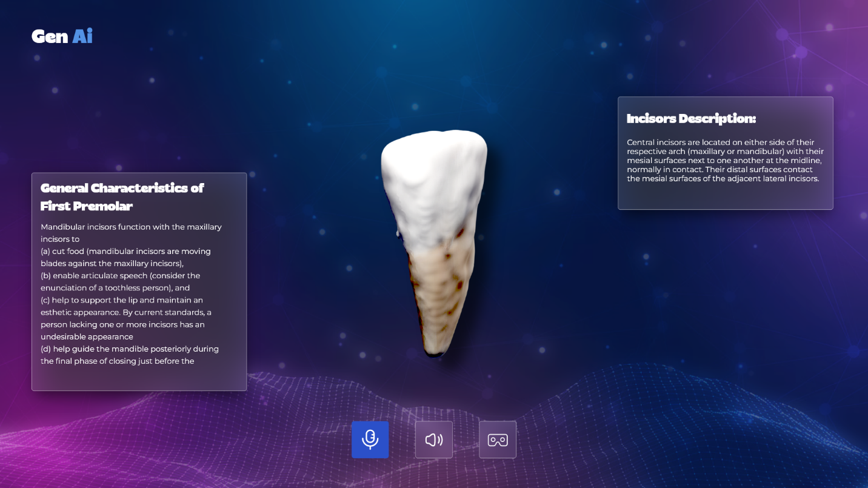This screenshot has height=488, width=868.
Task: Click the Gen Ai logo
Action: click(x=62, y=36)
